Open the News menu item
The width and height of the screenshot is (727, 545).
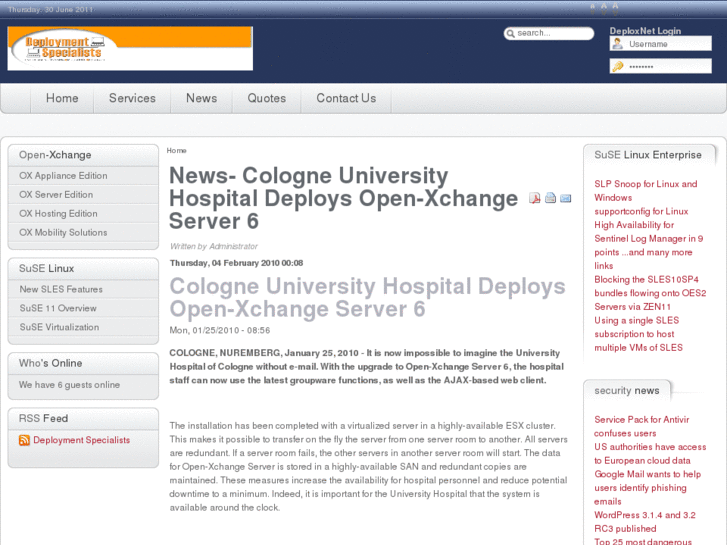(201, 98)
